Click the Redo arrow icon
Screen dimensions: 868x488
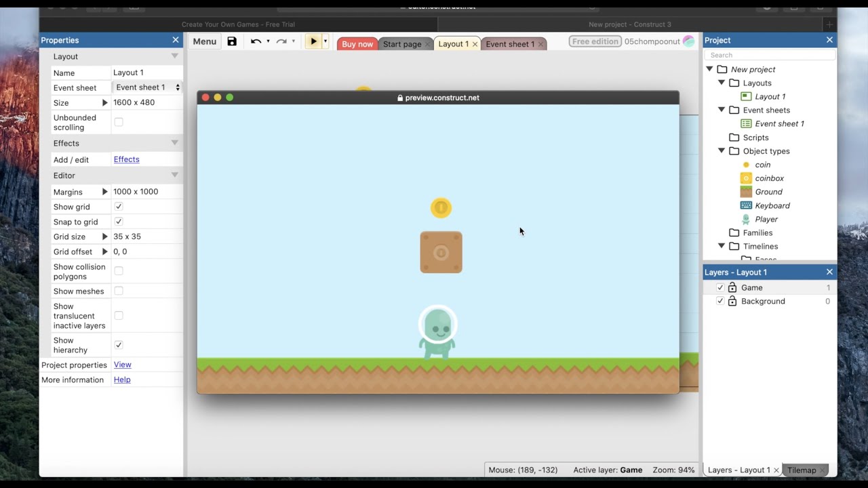281,41
